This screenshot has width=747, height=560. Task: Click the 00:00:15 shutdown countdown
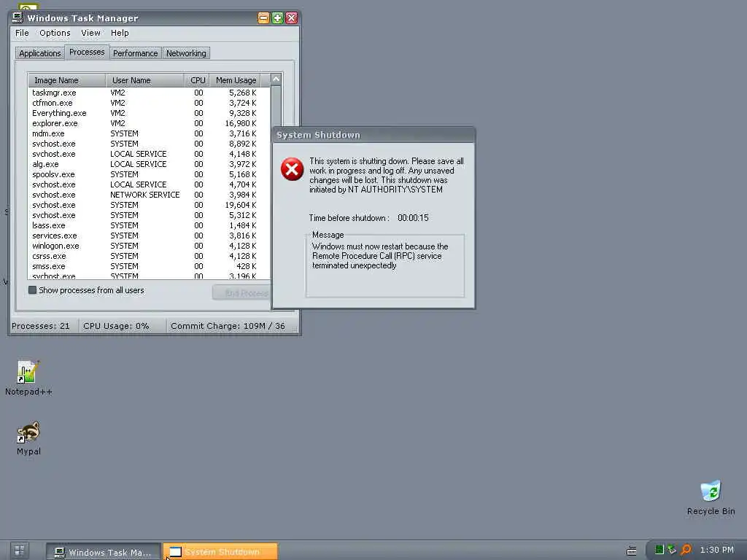point(413,218)
